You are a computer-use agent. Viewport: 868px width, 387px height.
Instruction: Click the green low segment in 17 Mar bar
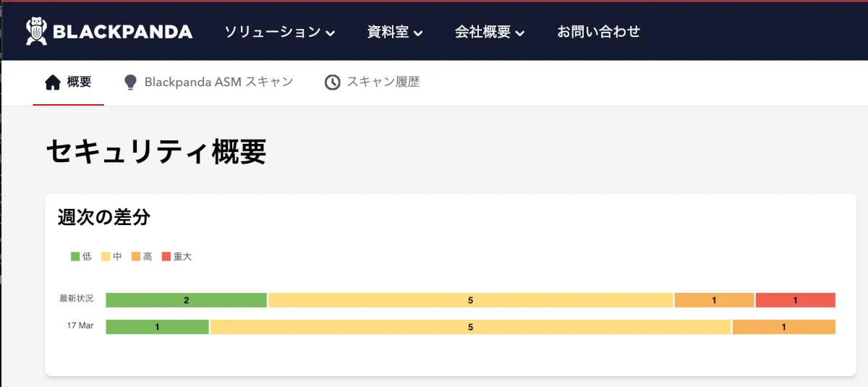(157, 327)
